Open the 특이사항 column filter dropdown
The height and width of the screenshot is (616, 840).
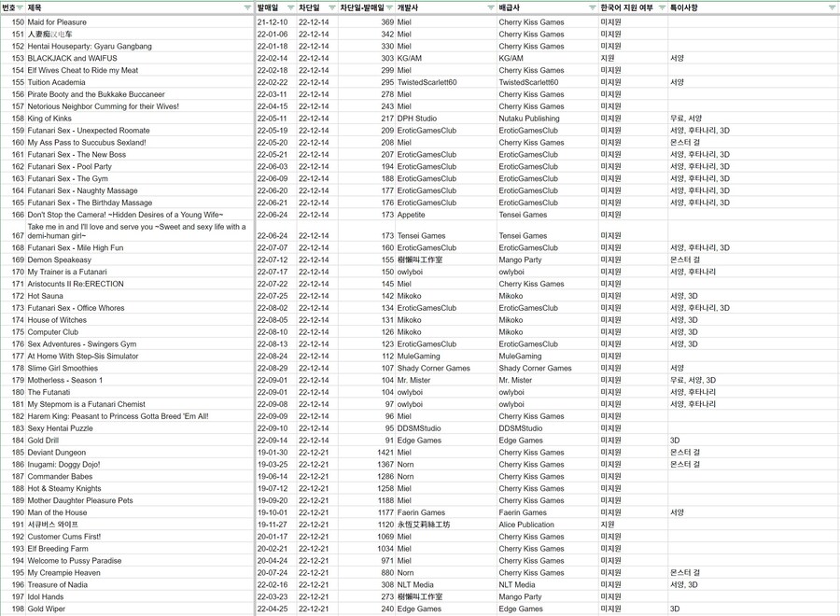(832, 7)
